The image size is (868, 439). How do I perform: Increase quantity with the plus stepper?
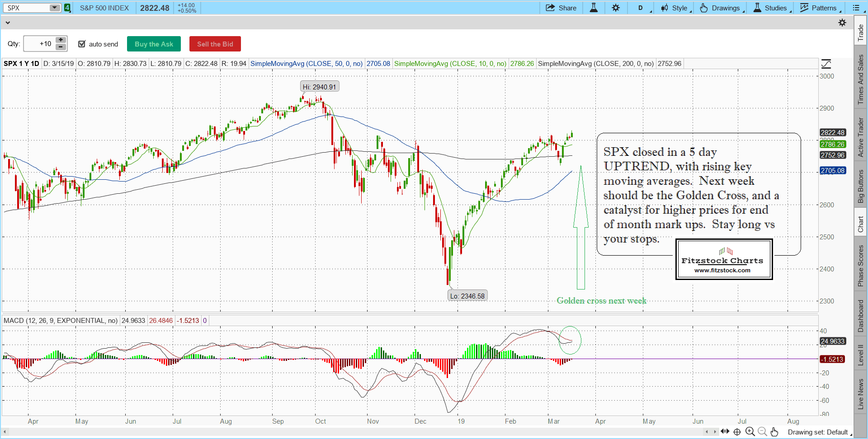click(x=61, y=40)
